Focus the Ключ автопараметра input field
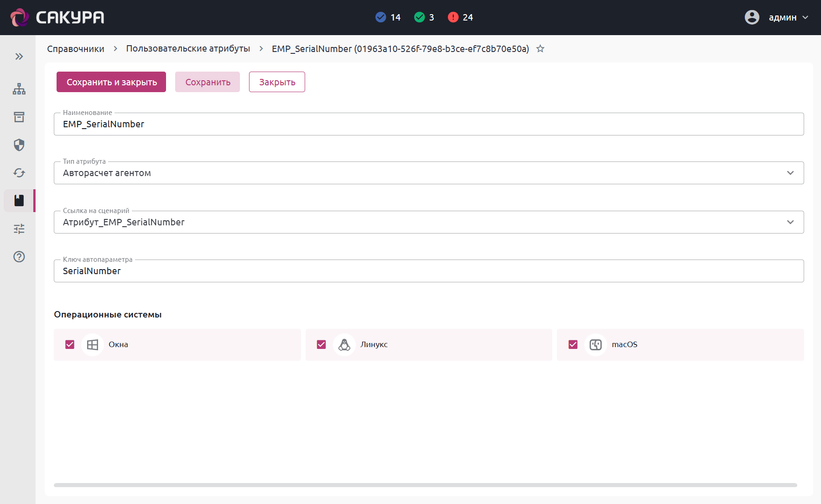821x504 pixels. 429,271
